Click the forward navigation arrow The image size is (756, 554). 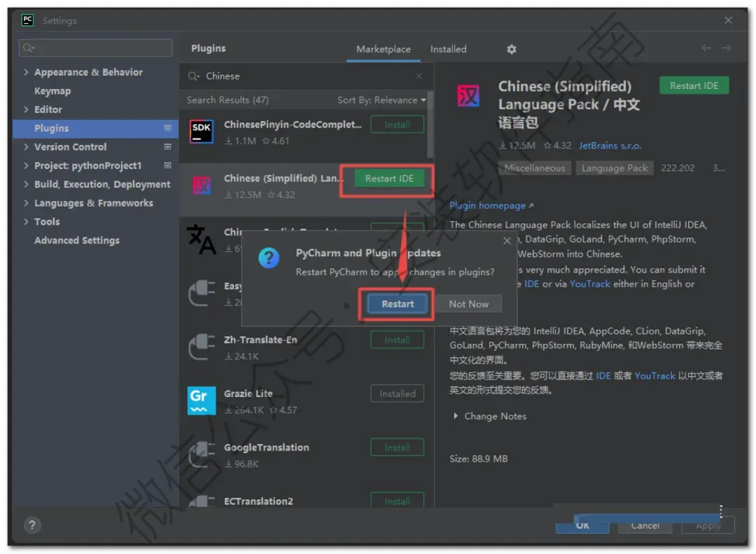(726, 48)
